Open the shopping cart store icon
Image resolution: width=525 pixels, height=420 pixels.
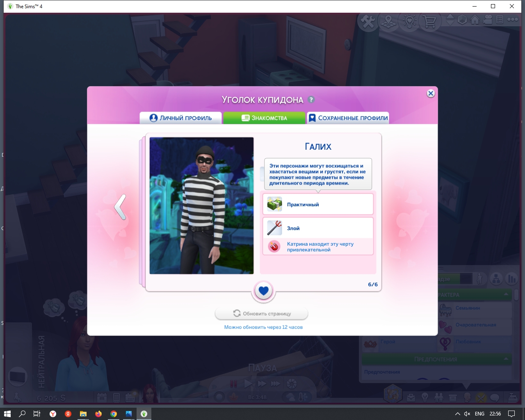[x=429, y=21]
